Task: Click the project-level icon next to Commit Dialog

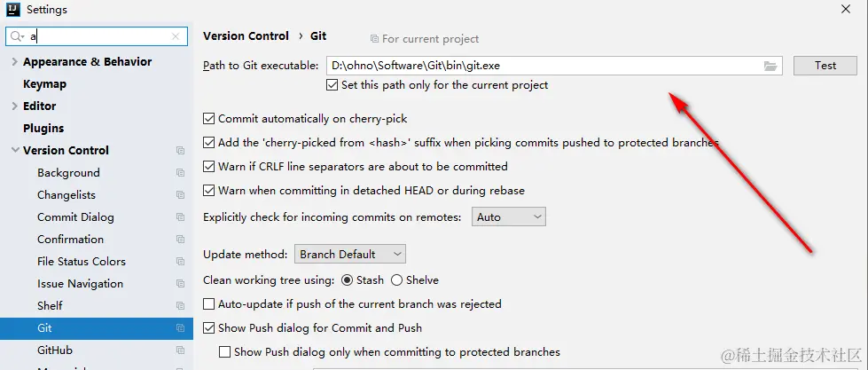Action: pos(181,217)
